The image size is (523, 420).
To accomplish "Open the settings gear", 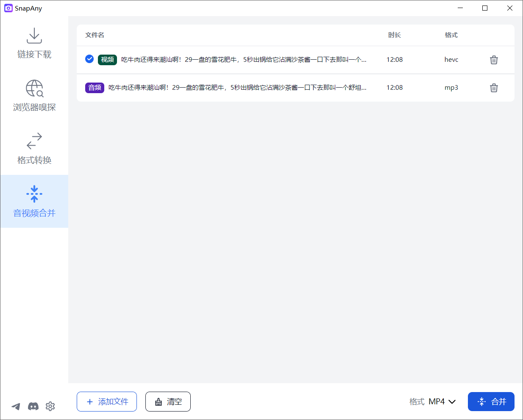I will (50, 406).
